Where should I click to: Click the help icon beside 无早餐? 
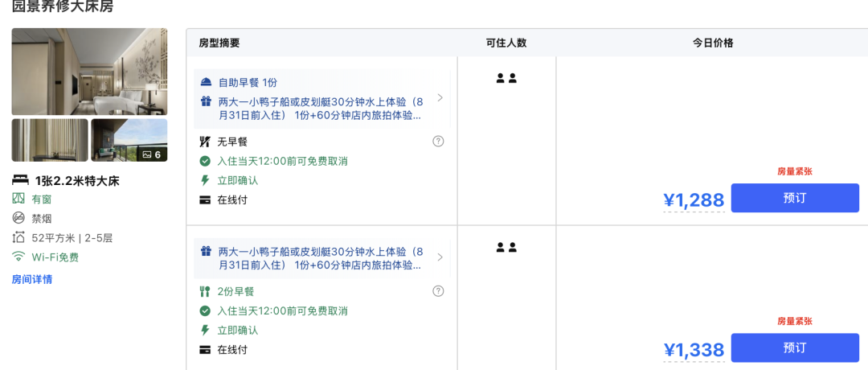click(x=438, y=142)
